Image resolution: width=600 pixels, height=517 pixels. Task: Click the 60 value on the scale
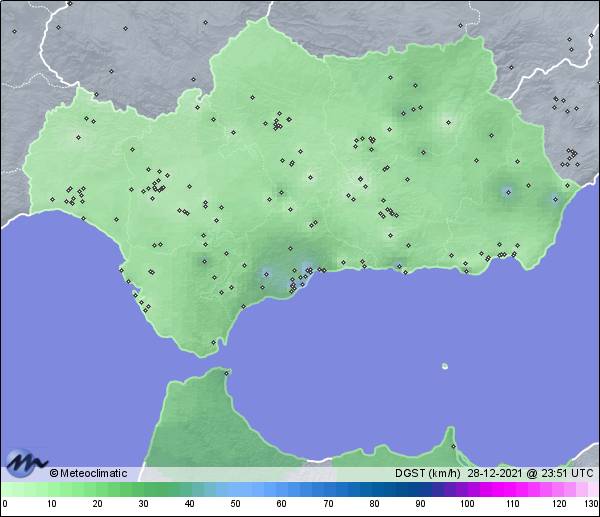coord(282,504)
